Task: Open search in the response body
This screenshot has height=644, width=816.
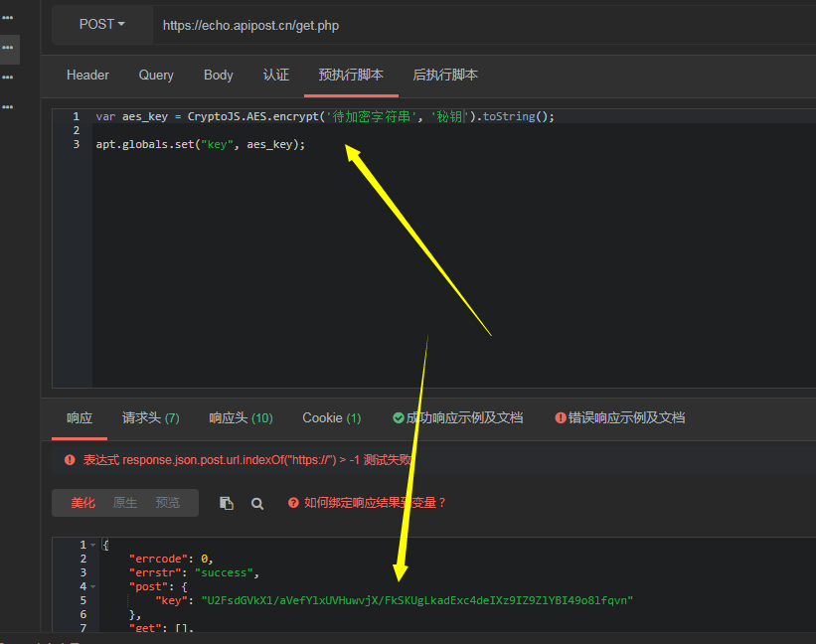Action: click(257, 504)
